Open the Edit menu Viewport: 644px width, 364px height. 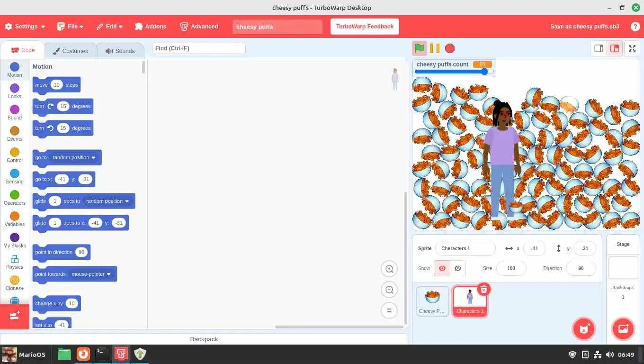(110, 27)
